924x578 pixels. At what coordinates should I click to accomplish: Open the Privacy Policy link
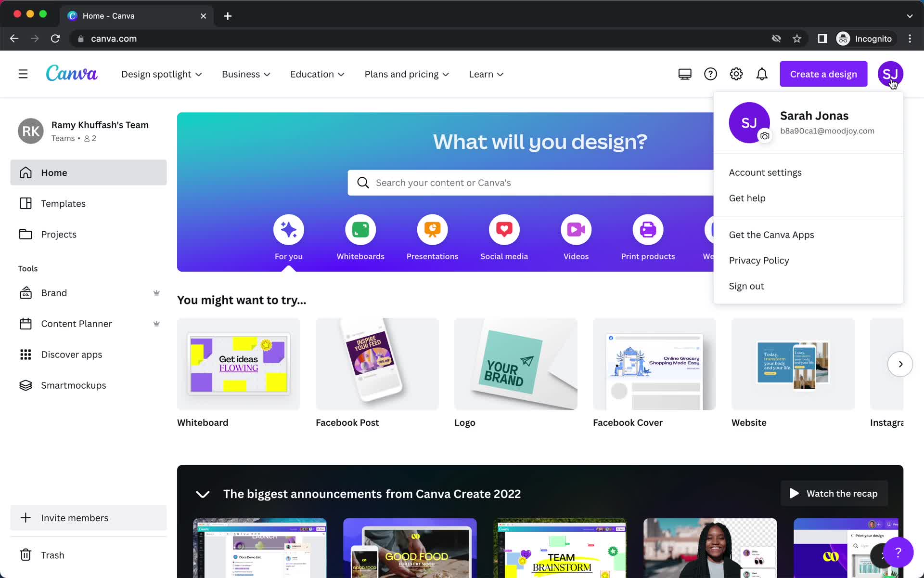click(x=808, y=260)
